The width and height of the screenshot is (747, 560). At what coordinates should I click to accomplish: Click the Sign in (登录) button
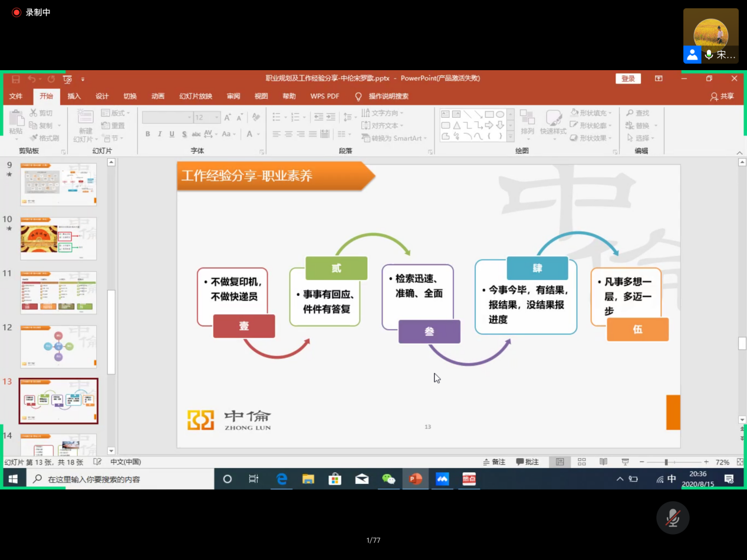coord(628,79)
